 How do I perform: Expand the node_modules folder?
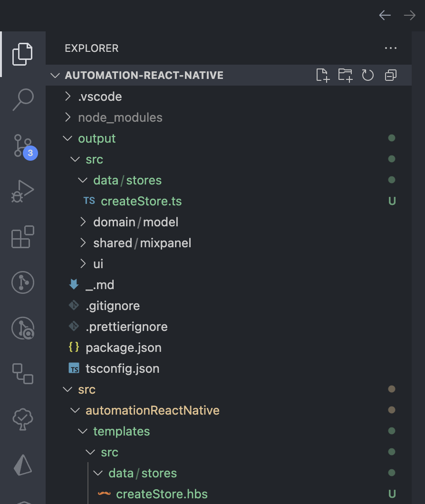point(120,117)
